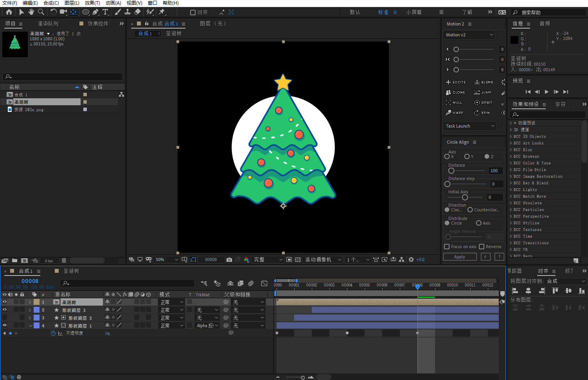Click the ORBIT button in Motion panel
This screenshot has width=588, height=380.
pos(483,103)
